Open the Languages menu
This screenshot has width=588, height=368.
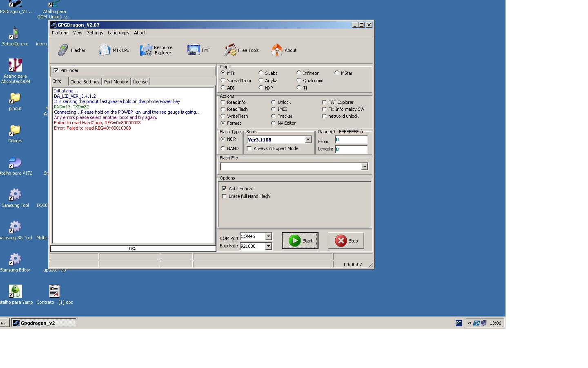(x=118, y=33)
